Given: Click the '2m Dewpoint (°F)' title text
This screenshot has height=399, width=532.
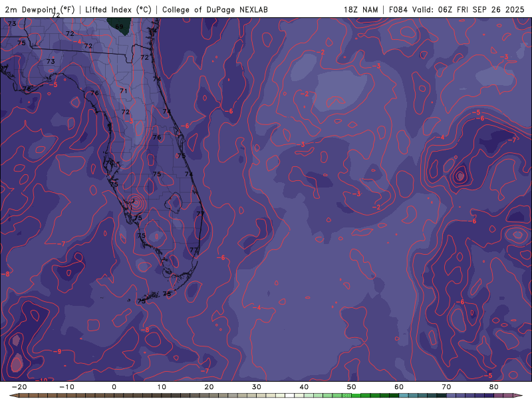Looking at the screenshot, I should (40, 9).
